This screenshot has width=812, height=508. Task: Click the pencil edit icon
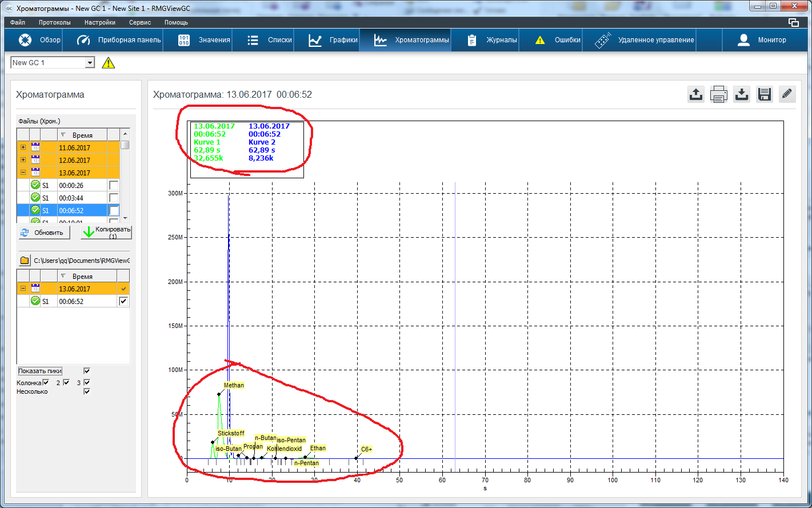click(787, 94)
